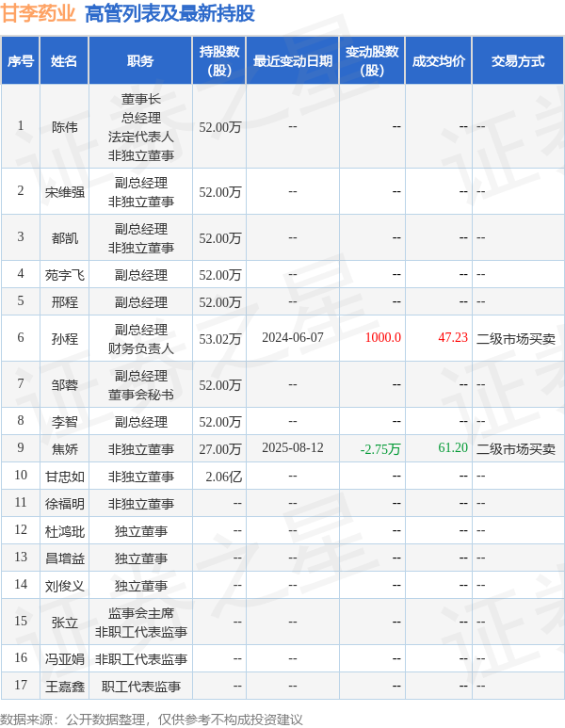This screenshot has width=565, height=728.
Task: Click the green -2.75万 change value
Action: pos(380,449)
